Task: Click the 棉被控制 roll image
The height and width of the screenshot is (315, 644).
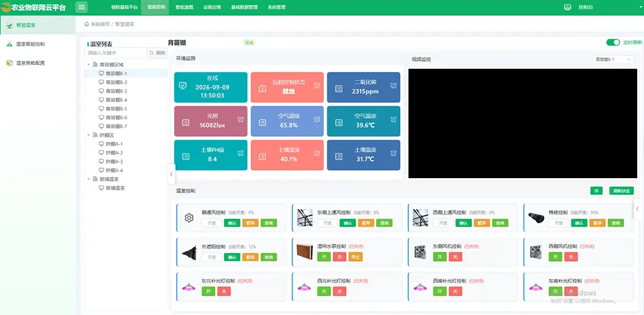Action: pos(535,217)
